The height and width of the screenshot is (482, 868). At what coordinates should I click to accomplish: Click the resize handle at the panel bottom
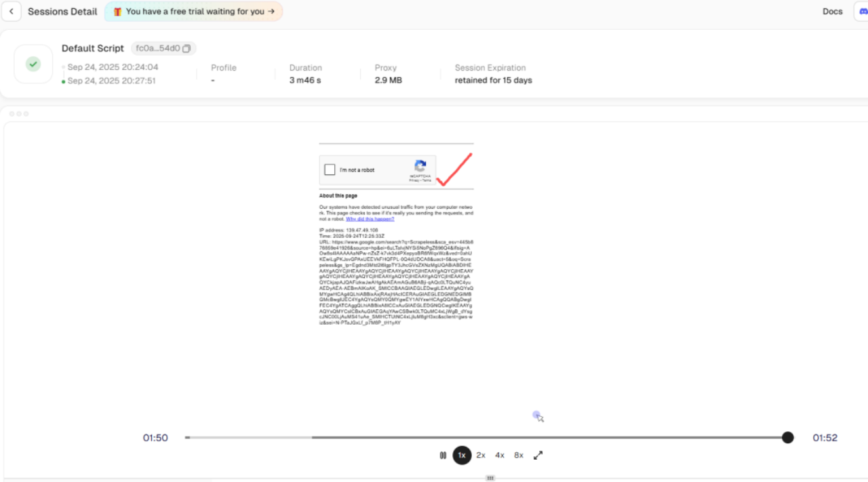point(490,478)
